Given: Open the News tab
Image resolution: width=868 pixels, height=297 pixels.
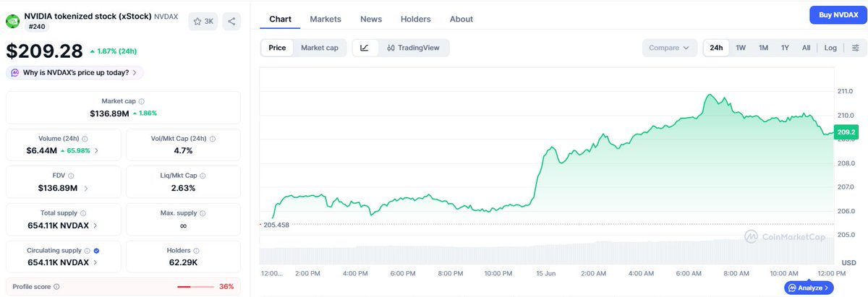Looking at the screenshot, I should pos(371,20).
